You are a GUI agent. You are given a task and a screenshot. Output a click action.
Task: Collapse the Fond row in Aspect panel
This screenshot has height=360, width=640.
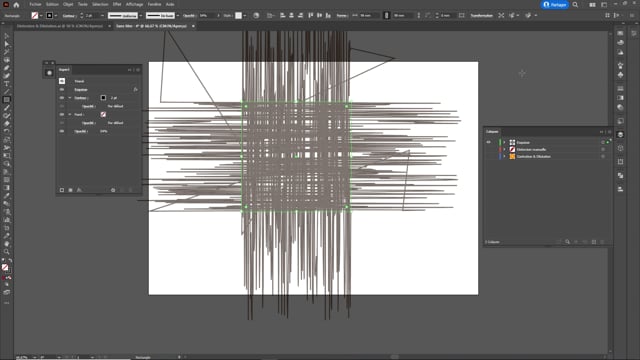[x=69, y=115]
